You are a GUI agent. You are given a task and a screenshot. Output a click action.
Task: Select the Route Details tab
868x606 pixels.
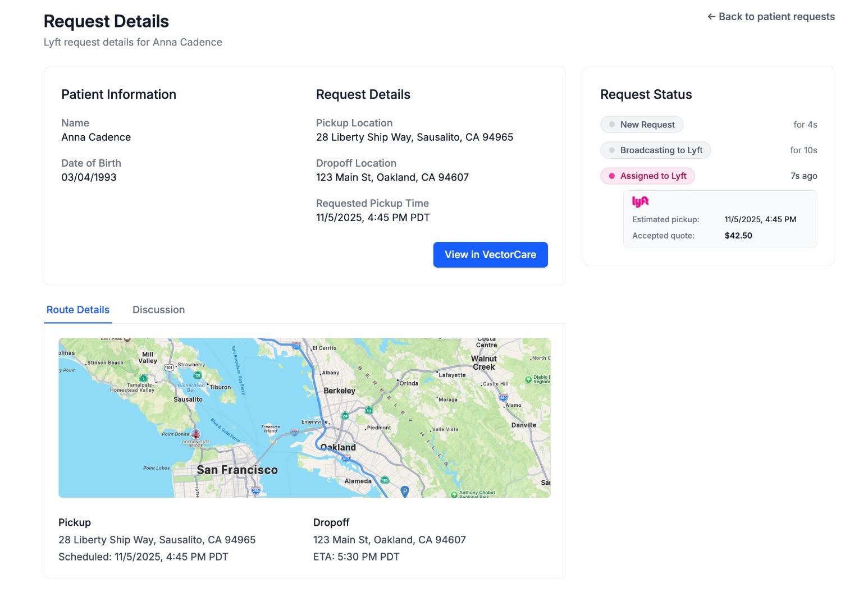[78, 310]
